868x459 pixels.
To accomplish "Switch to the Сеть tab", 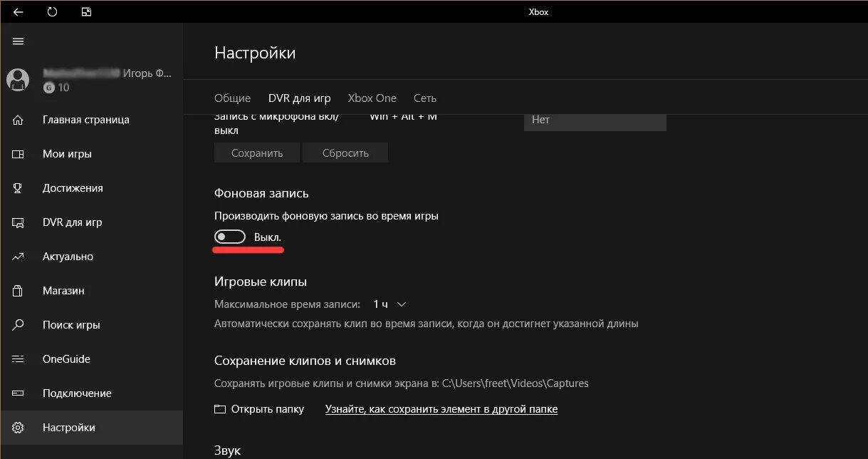I will click(425, 98).
